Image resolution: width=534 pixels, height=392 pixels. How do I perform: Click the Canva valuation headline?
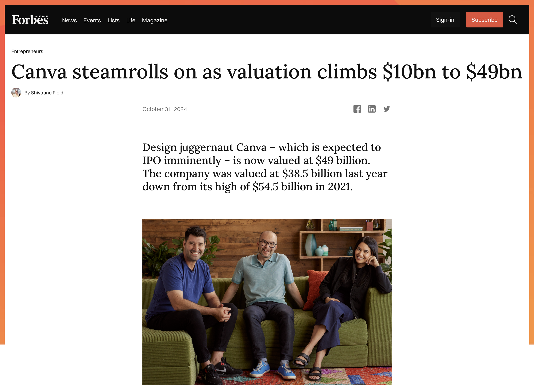266,72
